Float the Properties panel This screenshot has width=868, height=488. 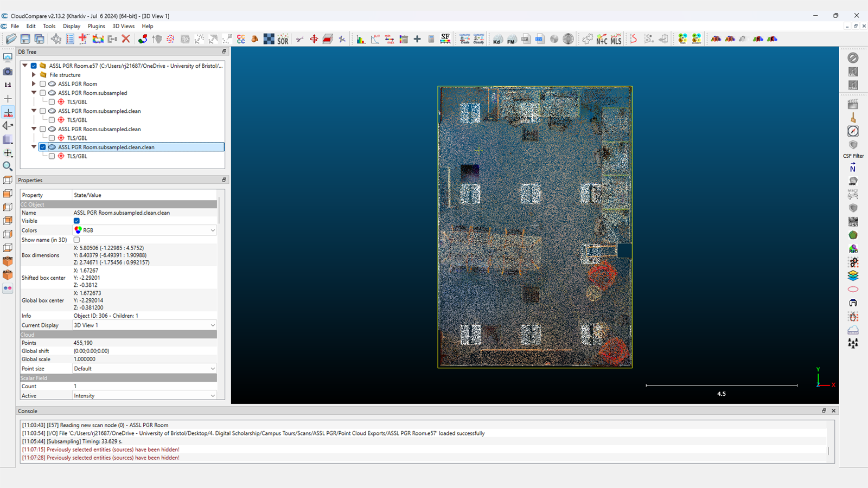pos(224,180)
